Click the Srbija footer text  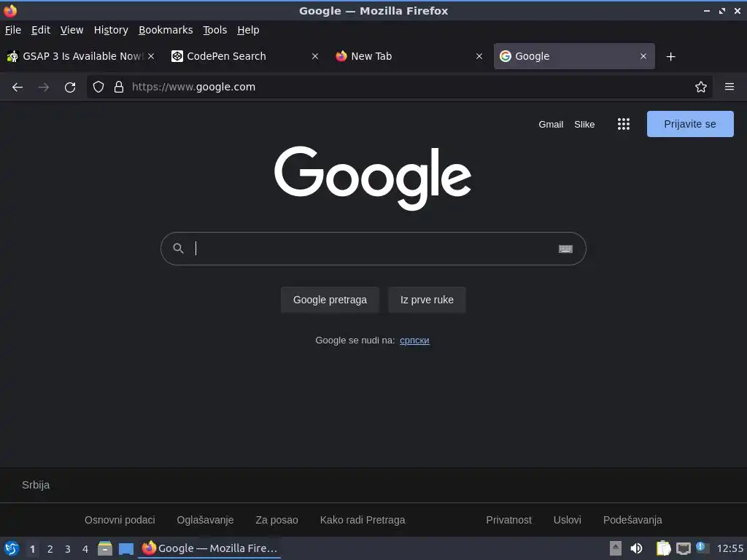(x=36, y=485)
